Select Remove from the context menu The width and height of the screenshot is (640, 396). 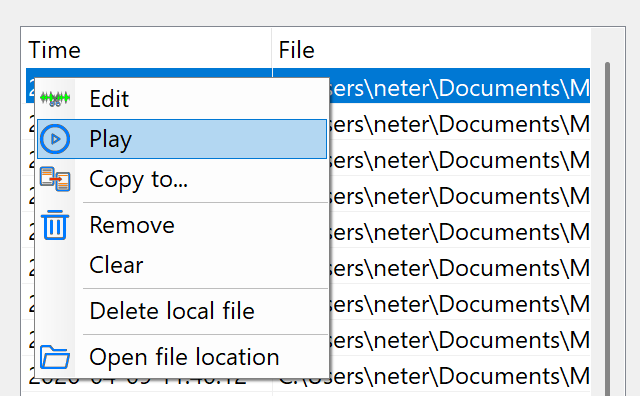click(182, 225)
